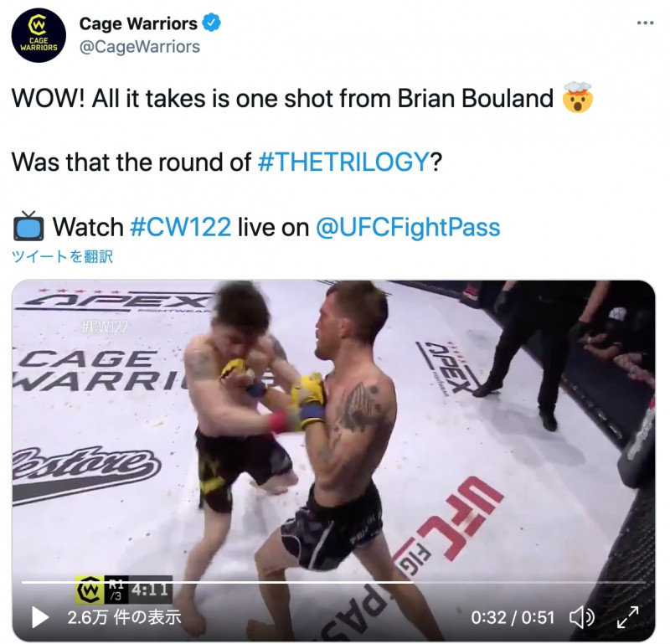Open the three-dot tweet options menu
Screen dimensions: 670x644
[645, 23]
